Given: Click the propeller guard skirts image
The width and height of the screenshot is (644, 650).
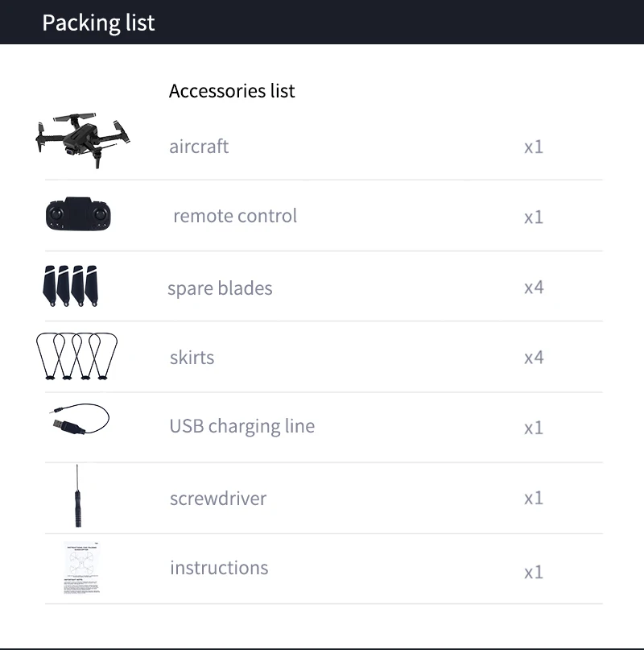Looking at the screenshot, I should [77, 356].
